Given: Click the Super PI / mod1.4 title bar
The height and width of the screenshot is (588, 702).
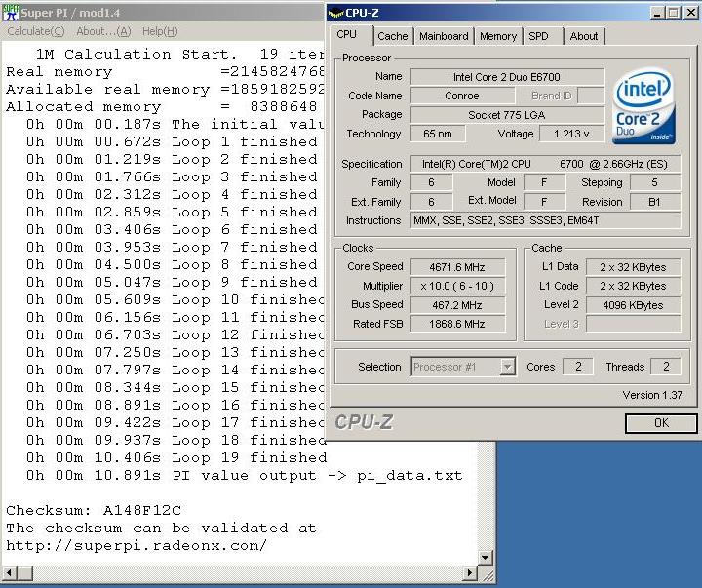Looking at the screenshot, I should click(164, 13).
